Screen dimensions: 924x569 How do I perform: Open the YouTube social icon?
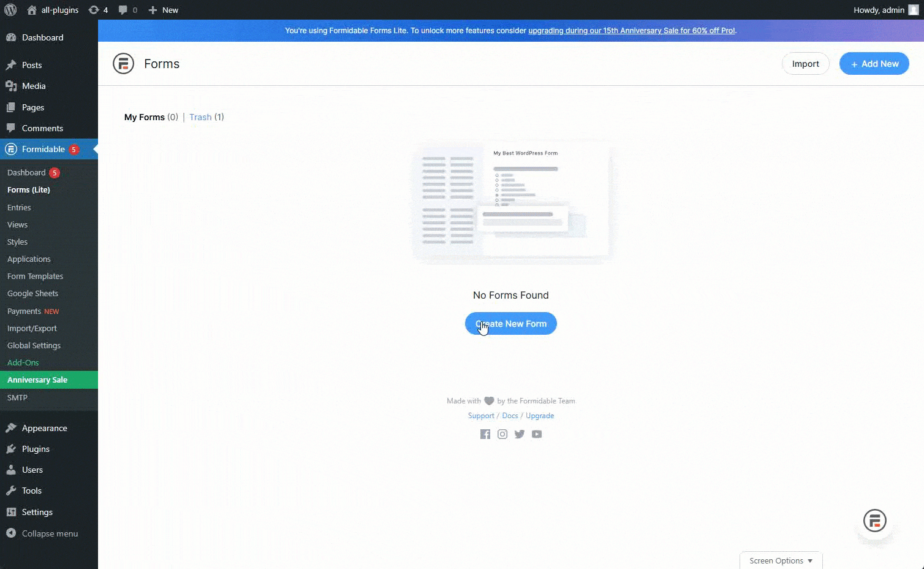pyautogui.click(x=537, y=434)
